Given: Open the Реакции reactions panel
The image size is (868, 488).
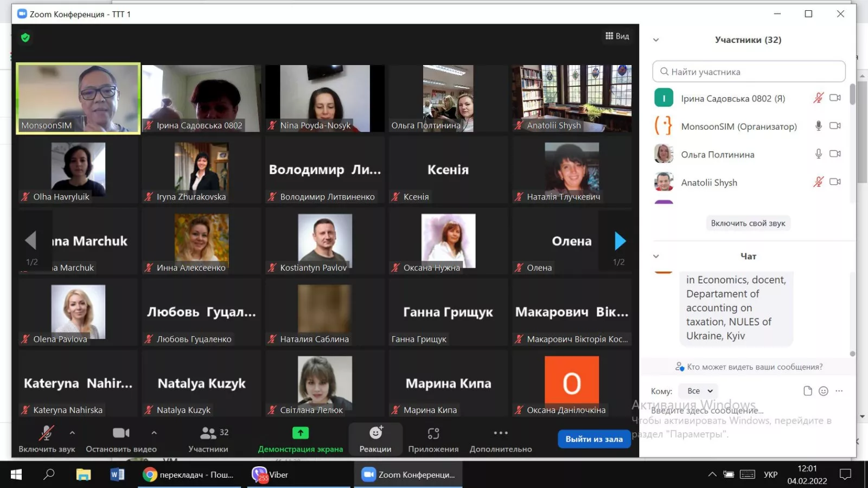Looking at the screenshot, I should [x=375, y=439].
